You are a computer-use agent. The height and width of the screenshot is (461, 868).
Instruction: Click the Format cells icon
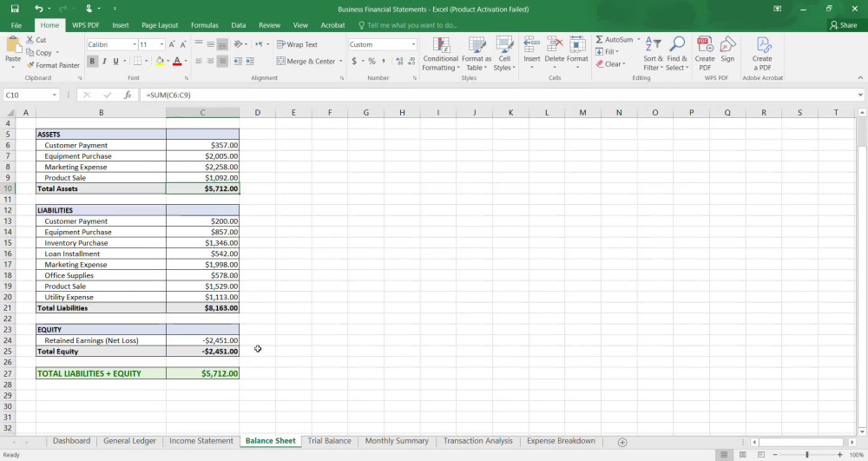pyautogui.click(x=577, y=45)
